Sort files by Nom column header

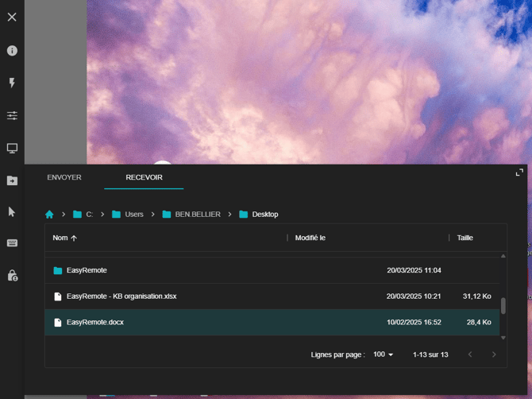click(60, 238)
